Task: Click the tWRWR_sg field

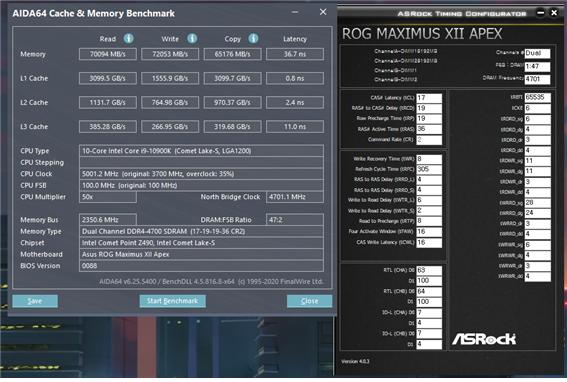Action: coord(538,245)
